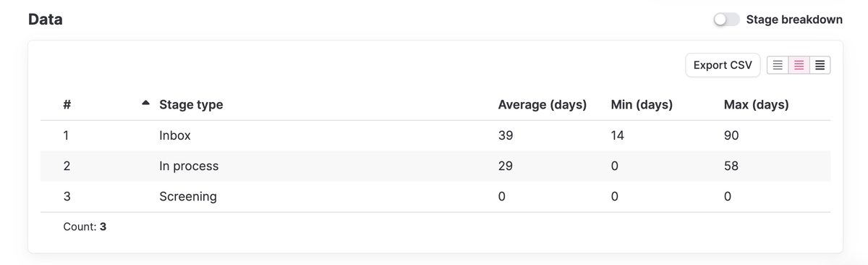Sort by Average (days) column header
Viewport: 868px width, 265px height.
point(542,105)
